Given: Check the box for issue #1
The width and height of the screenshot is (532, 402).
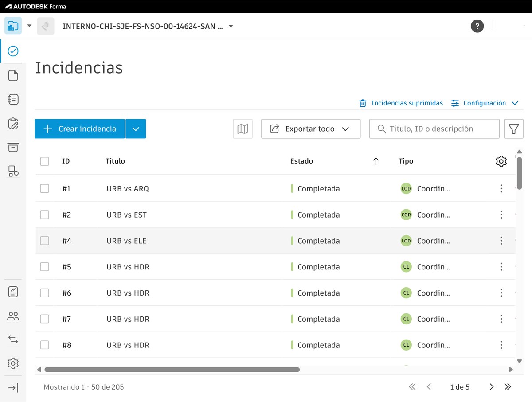Looking at the screenshot, I should click(44, 188).
